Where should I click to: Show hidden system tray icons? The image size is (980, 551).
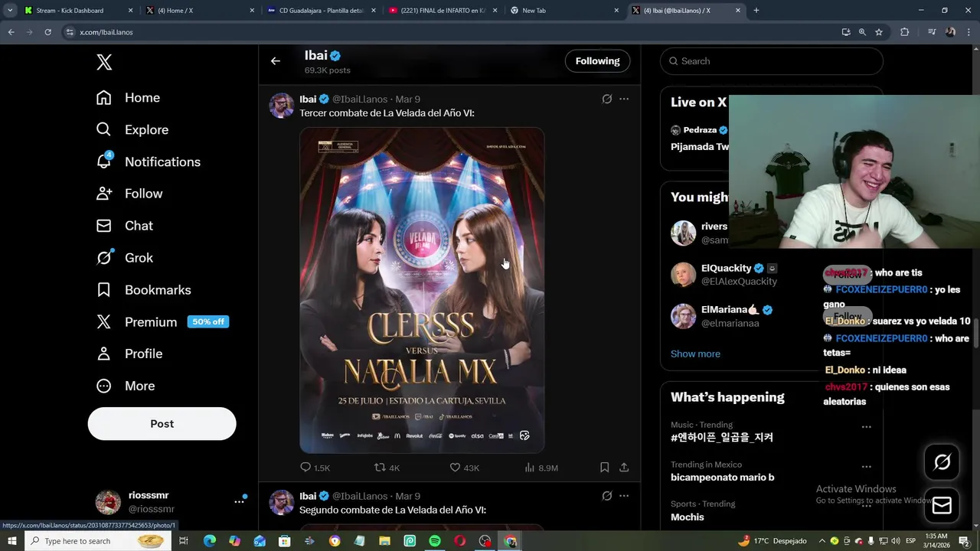(x=822, y=541)
